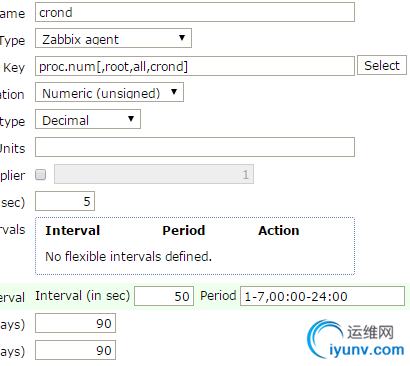Click the first days field showing 90
The image size is (410, 366).
75,323
